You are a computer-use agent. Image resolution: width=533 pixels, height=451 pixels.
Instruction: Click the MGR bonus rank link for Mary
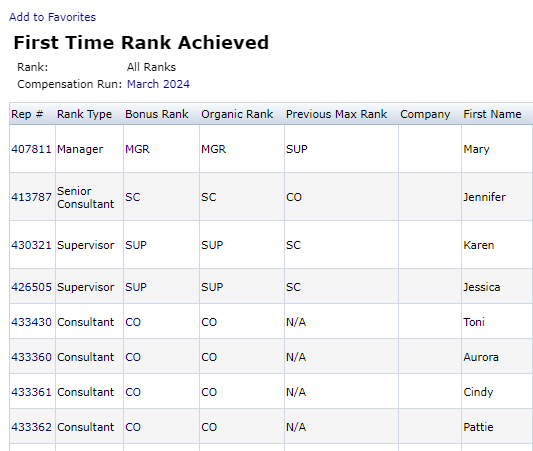[x=137, y=149]
